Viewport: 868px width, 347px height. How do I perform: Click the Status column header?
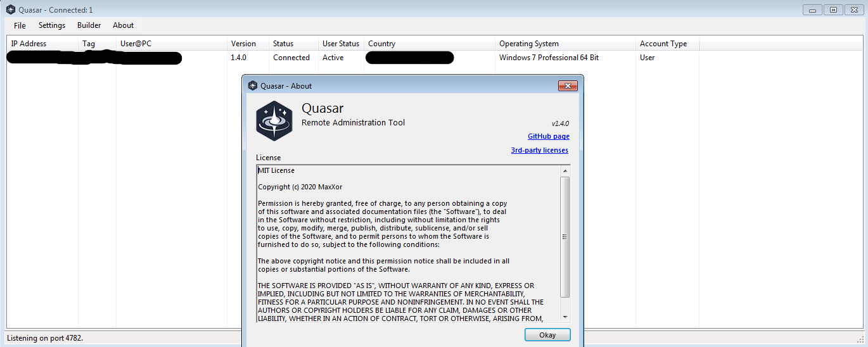[293, 44]
